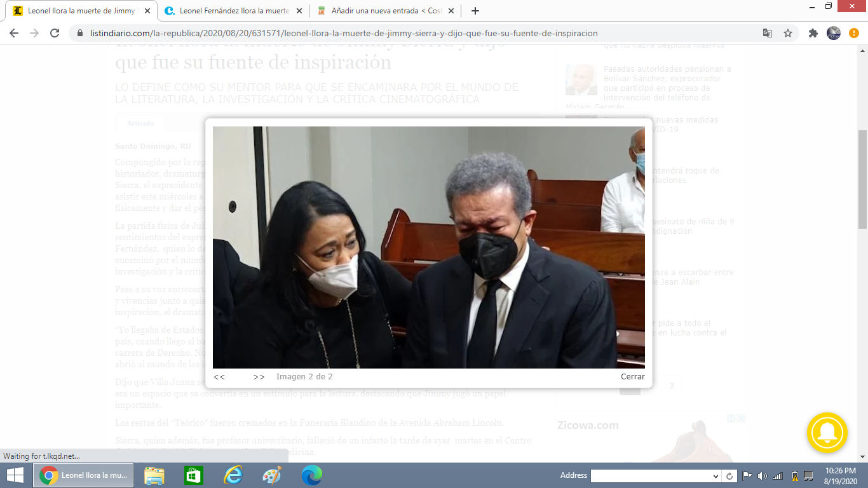Advance with the >> next image link

(x=259, y=377)
